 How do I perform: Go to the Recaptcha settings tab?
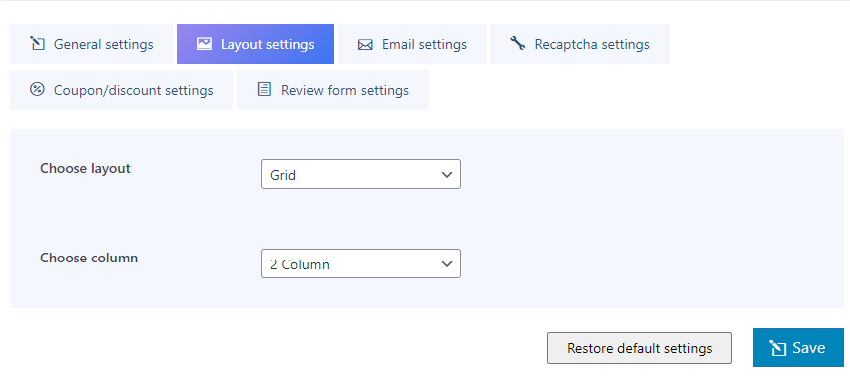580,44
